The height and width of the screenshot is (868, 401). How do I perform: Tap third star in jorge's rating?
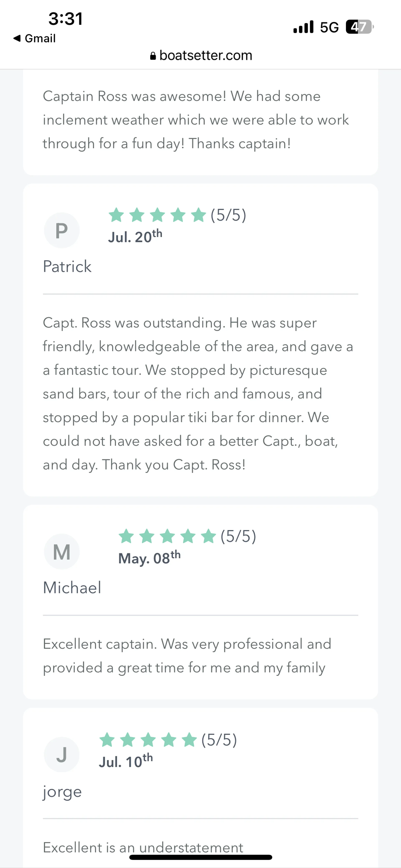coord(148,740)
